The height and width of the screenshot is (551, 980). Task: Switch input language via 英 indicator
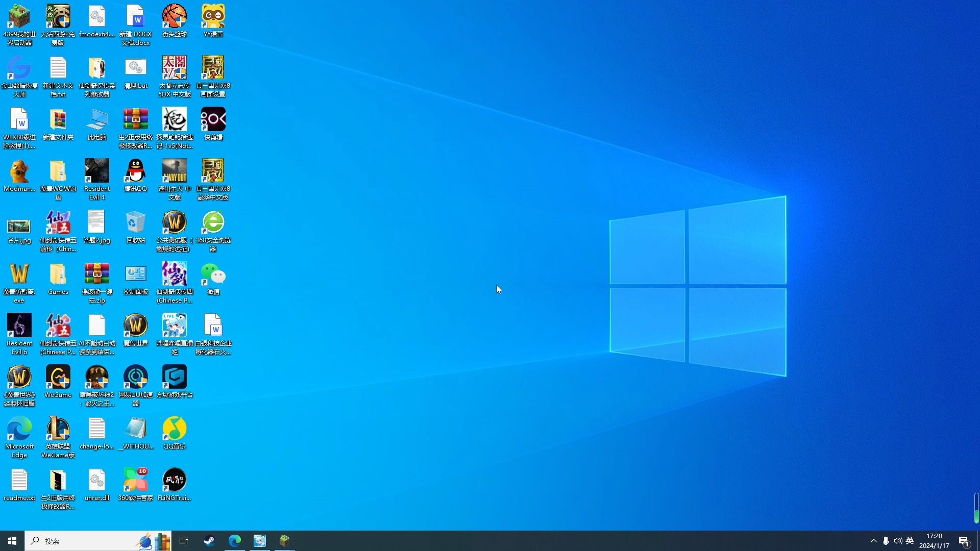point(910,541)
